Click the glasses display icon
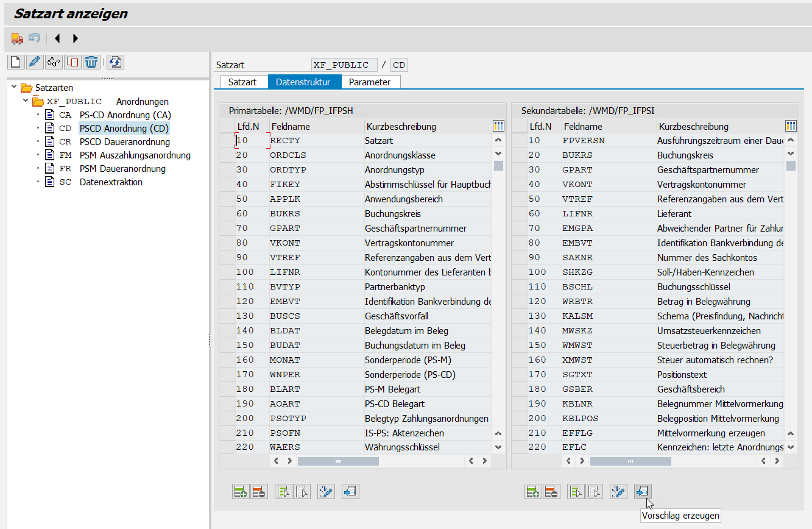The height and width of the screenshot is (529, 812). point(54,62)
